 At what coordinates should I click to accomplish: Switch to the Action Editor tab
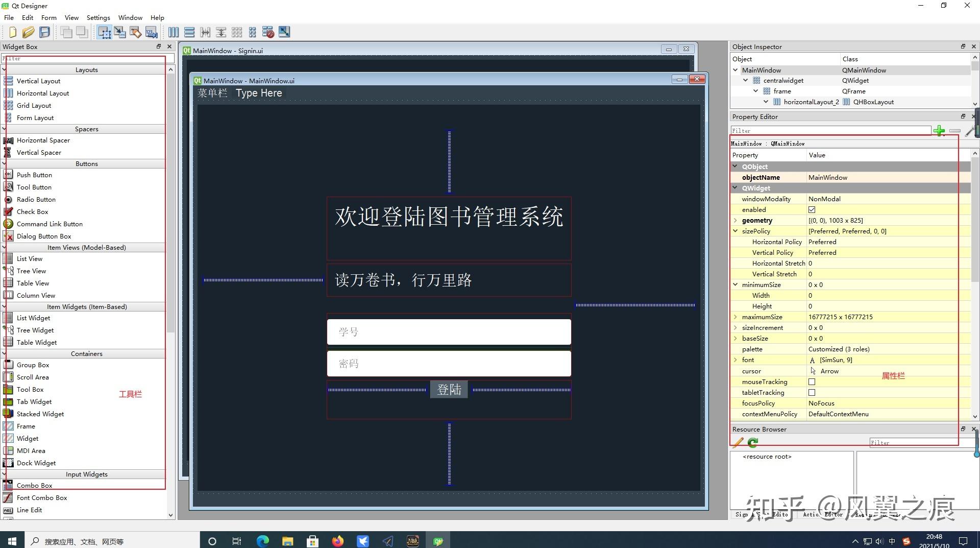(822, 514)
